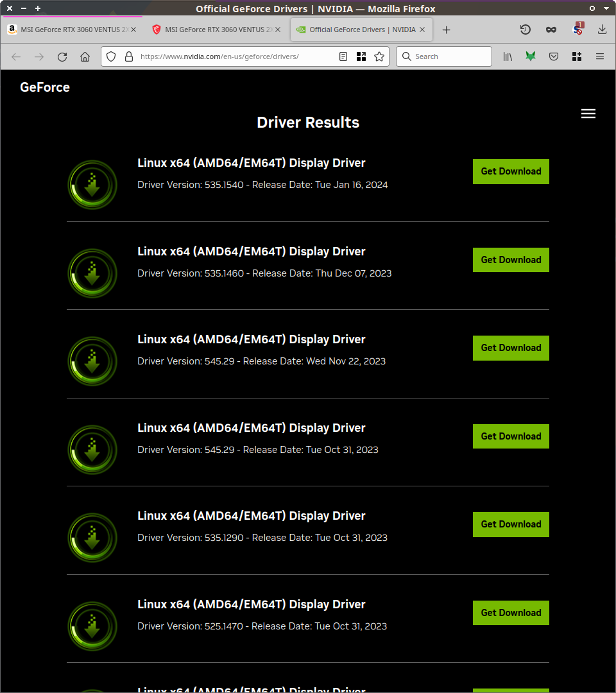Bookmark this page with the star icon
The height and width of the screenshot is (693, 616).
pyautogui.click(x=379, y=56)
